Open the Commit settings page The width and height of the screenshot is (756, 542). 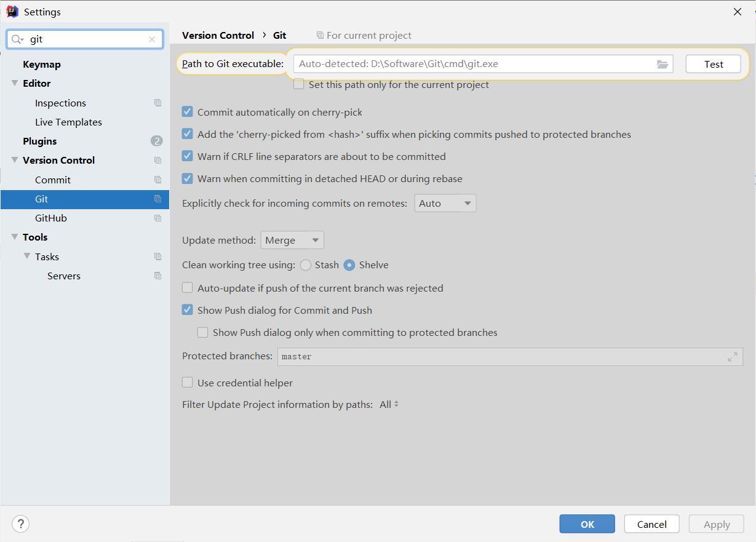[53, 180]
